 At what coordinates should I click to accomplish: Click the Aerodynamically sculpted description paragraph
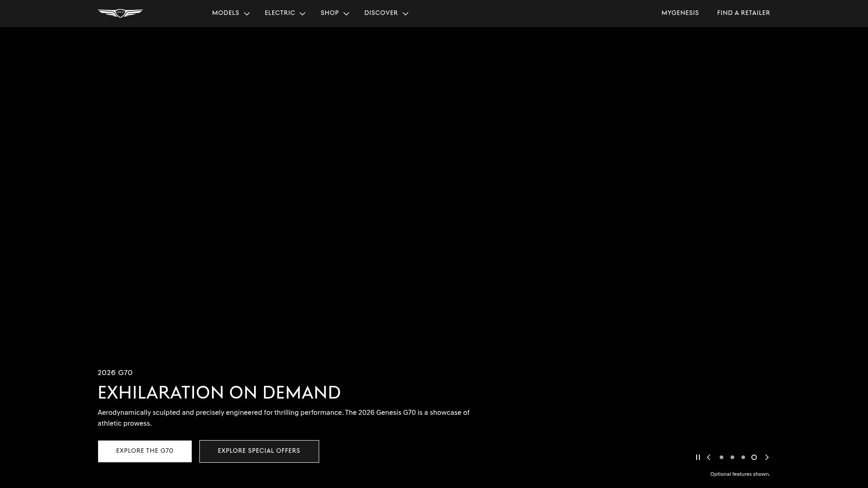coord(283,418)
